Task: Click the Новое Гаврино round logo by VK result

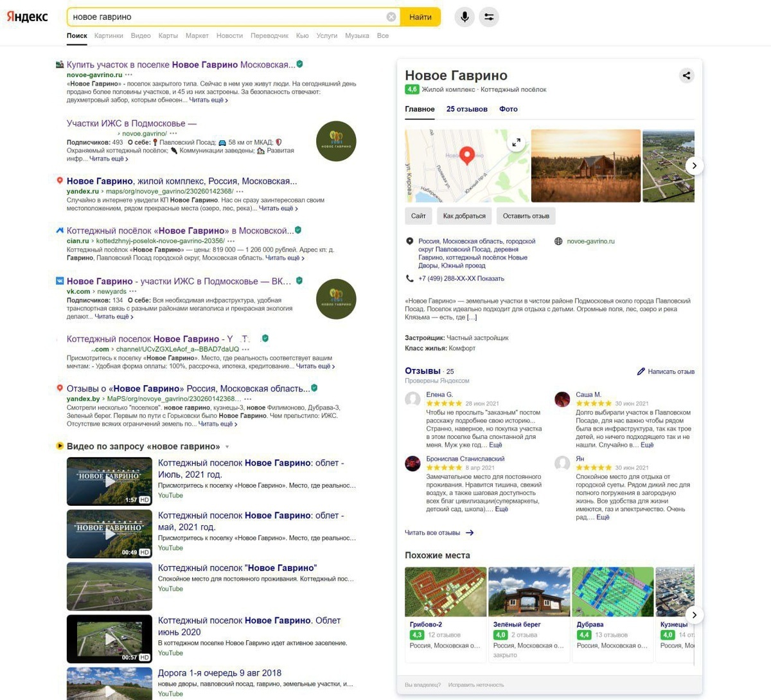Action: (x=336, y=299)
